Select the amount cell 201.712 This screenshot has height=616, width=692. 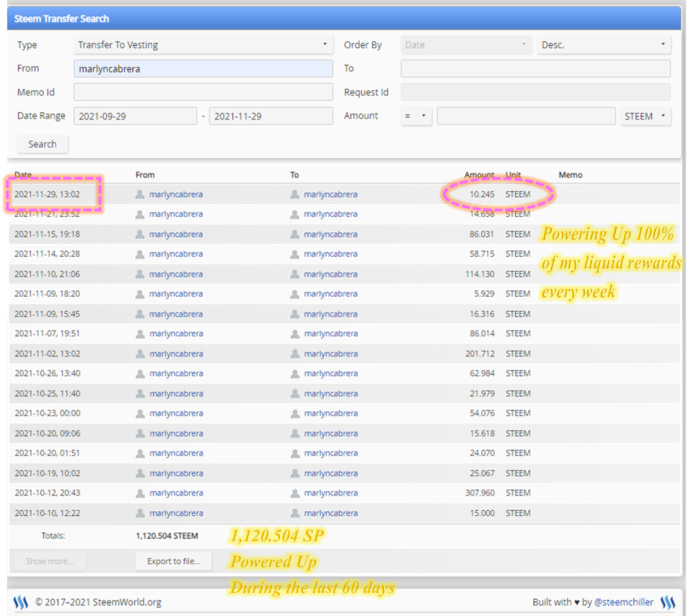tap(480, 354)
